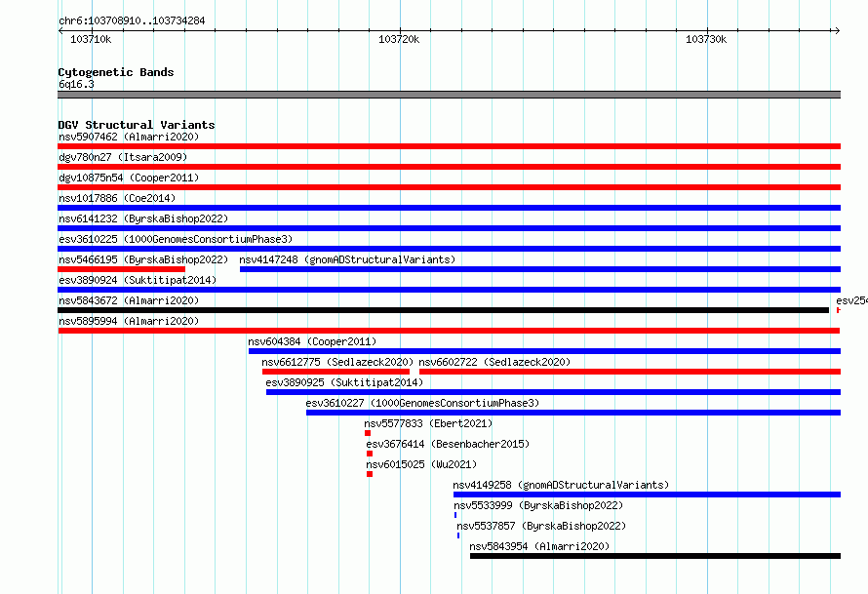Click the chr6:103708910..103734284 coordinates text
This screenshot has width=868, height=594.
click(x=132, y=20)
